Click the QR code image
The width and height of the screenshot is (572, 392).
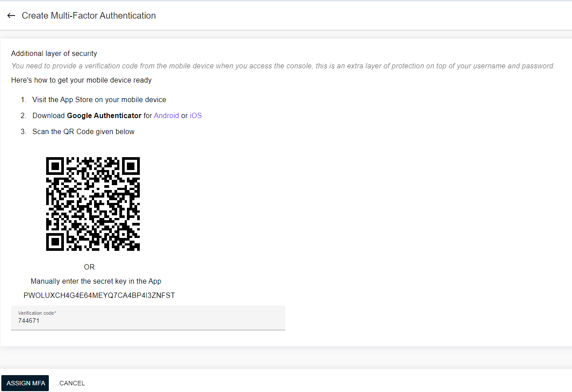point(93,204)
